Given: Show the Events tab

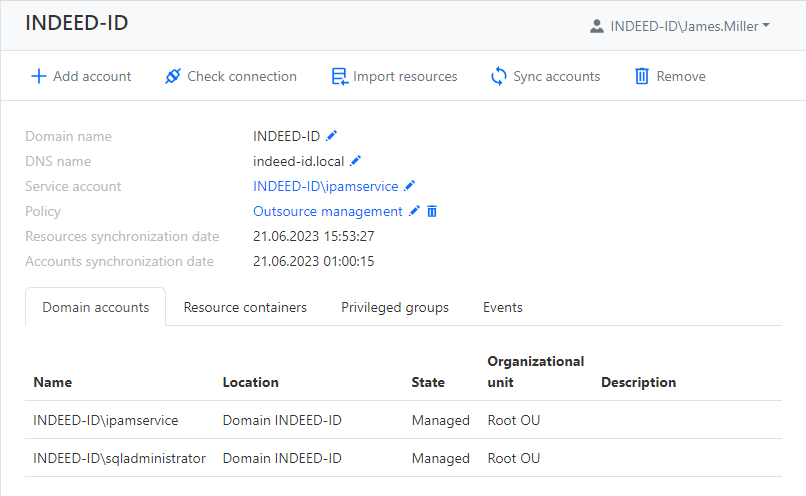Looking at the screenshot, I should pyautogui.click(x=502, y=307).
